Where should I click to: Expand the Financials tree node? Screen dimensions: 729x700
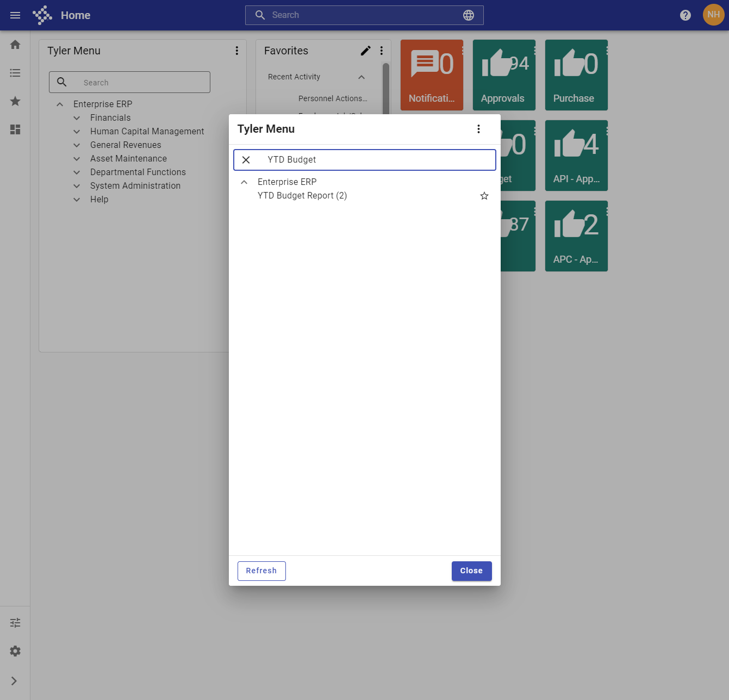click(x=77, y=118)
